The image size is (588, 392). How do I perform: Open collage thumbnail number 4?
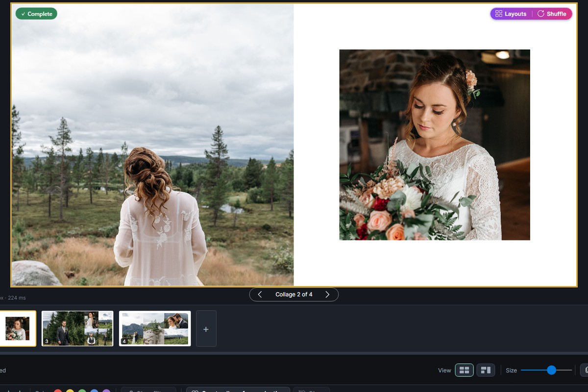[155, 328]
